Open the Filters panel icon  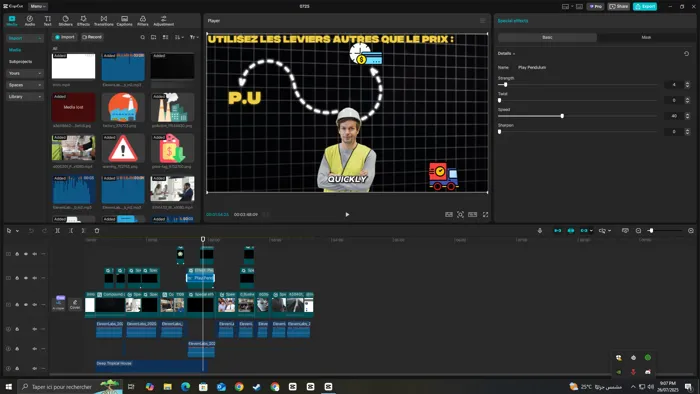143,21
